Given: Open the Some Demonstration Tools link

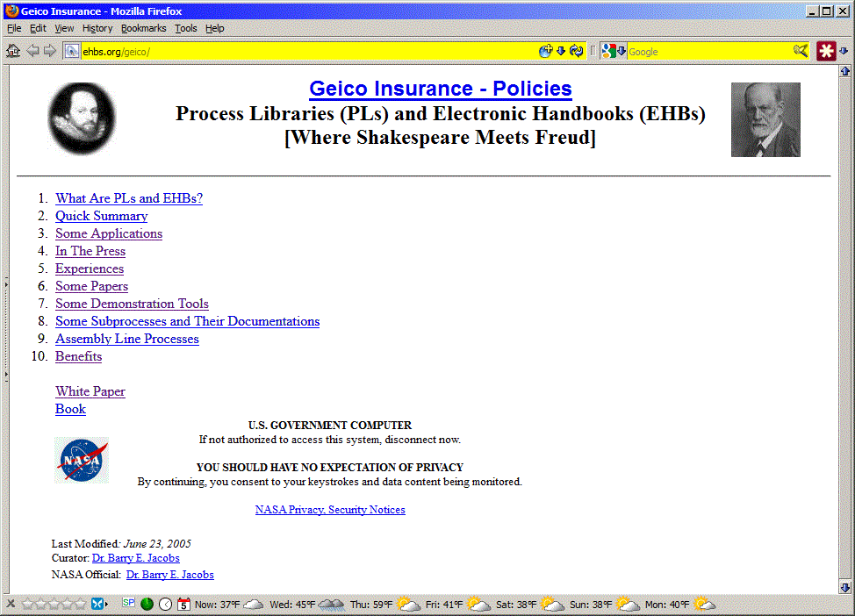Looking at the screenshot, I should (132, 304).
